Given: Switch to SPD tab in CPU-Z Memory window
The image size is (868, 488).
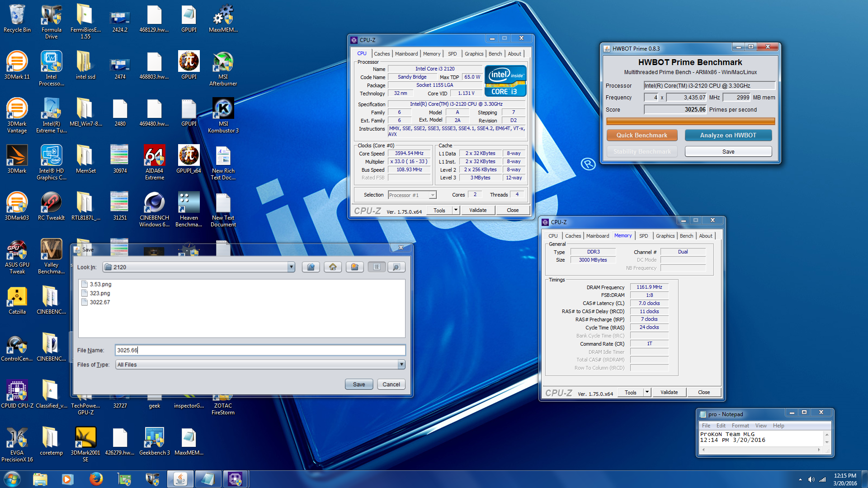Looking at the screenshot, I should [643, 236].
